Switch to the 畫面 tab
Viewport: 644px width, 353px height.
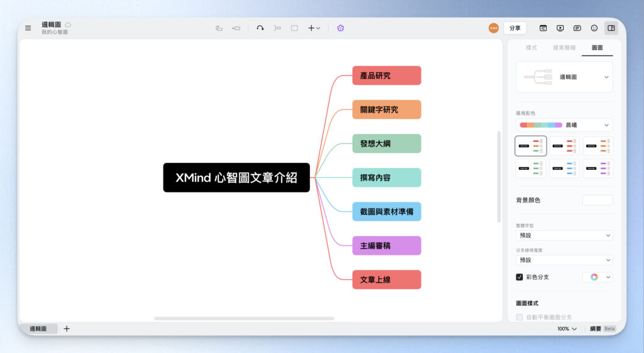[597, 48]
